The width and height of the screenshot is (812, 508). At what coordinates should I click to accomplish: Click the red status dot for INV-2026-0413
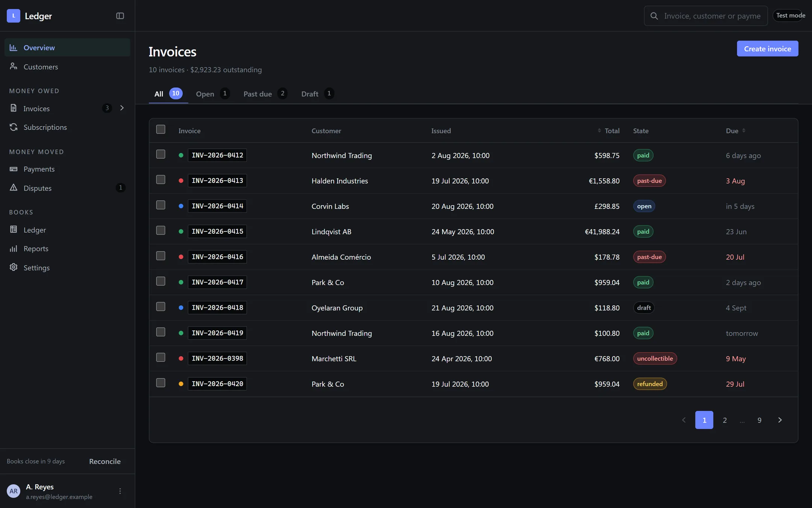coord(181,181)
